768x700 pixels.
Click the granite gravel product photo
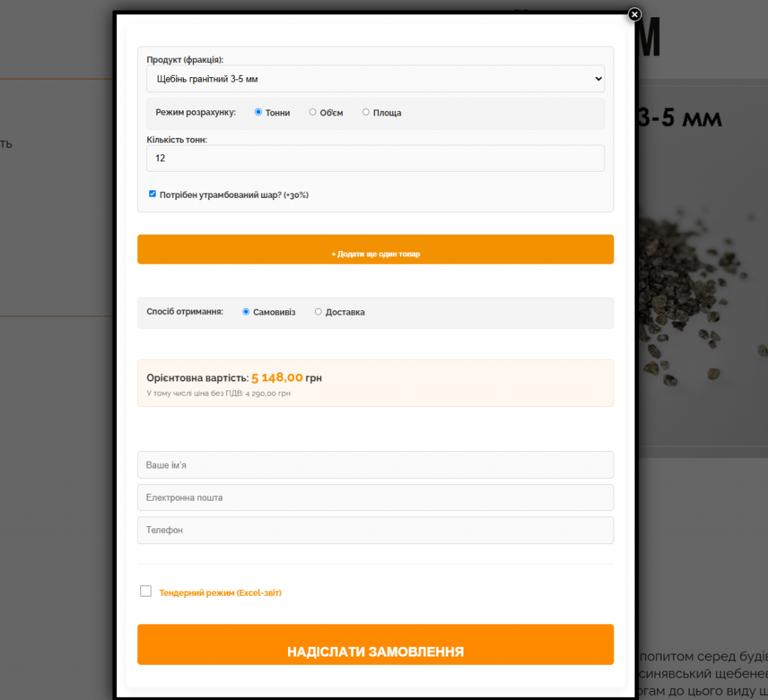tap(703, 268)
